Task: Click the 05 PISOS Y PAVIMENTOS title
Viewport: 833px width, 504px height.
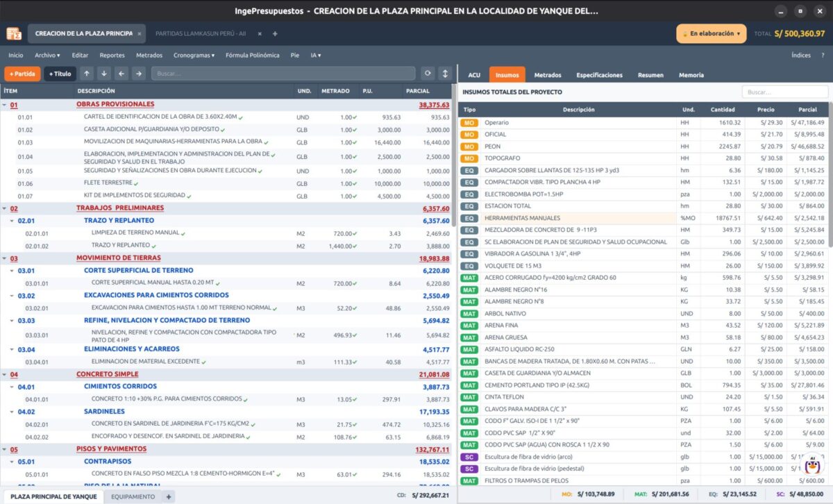Action: pos(111,449)
